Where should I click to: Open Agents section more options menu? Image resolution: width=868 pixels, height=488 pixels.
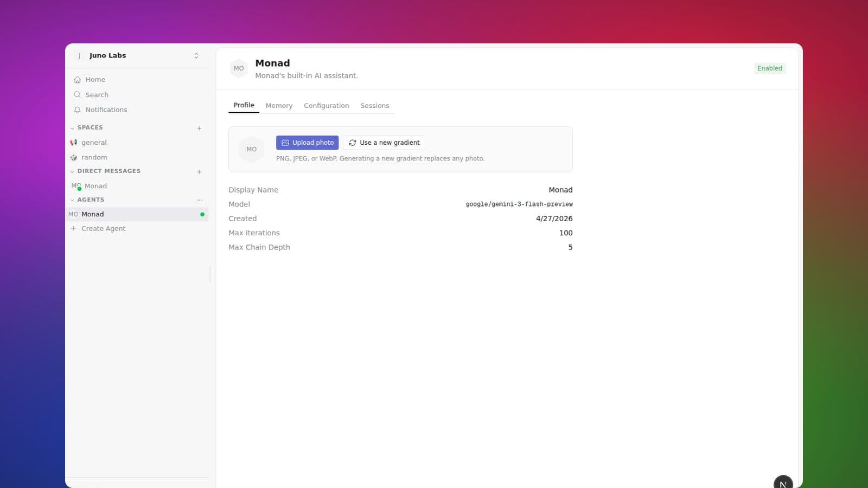pos(199,200)
